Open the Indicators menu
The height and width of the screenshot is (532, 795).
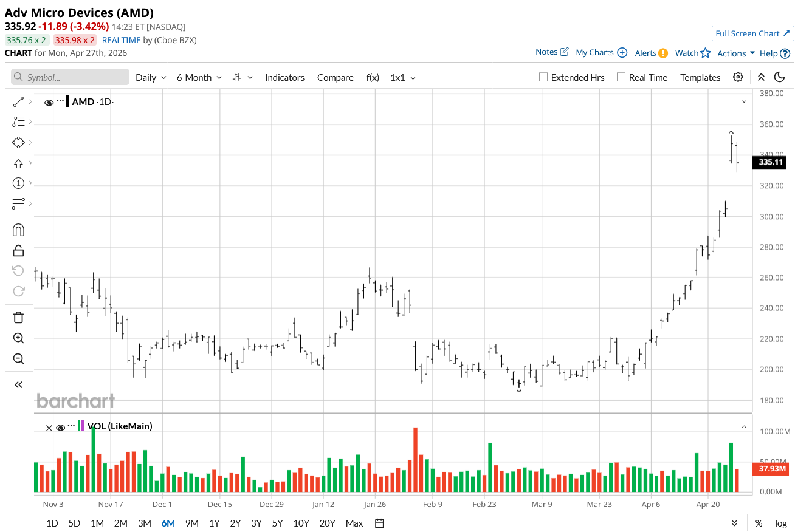point(284,77)
